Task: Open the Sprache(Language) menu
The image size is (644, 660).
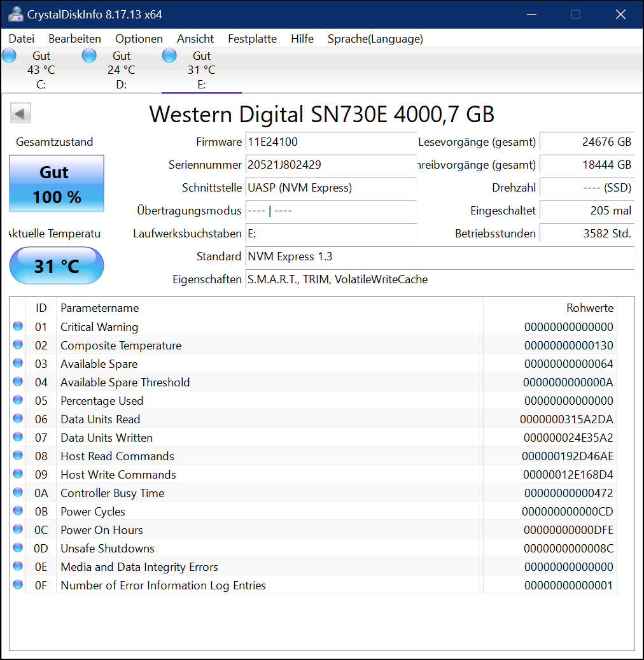Action: 375,39
